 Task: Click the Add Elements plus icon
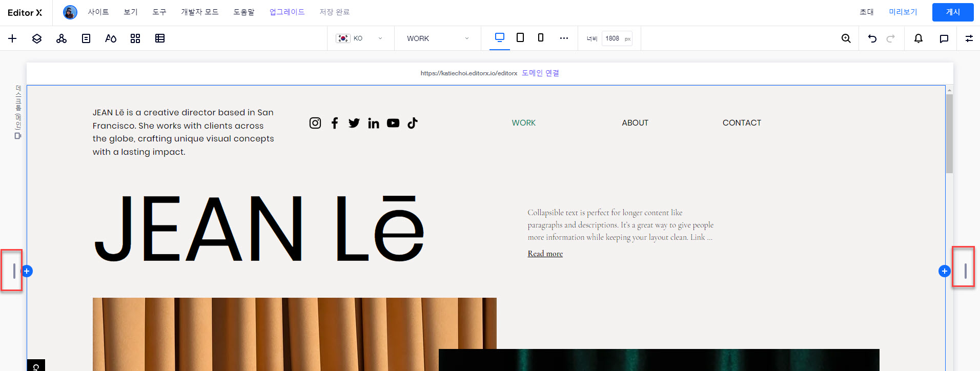tap(12, 38)
